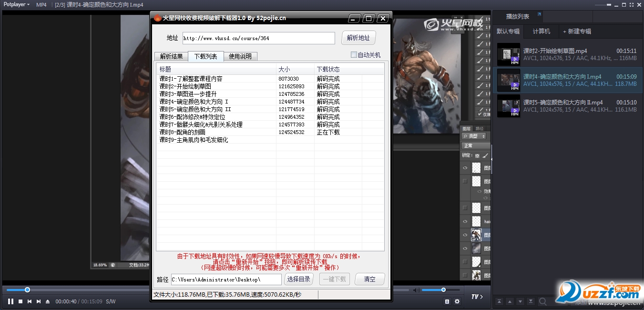Skip to previous track in PotPlayer

click(x=30, y=301)
